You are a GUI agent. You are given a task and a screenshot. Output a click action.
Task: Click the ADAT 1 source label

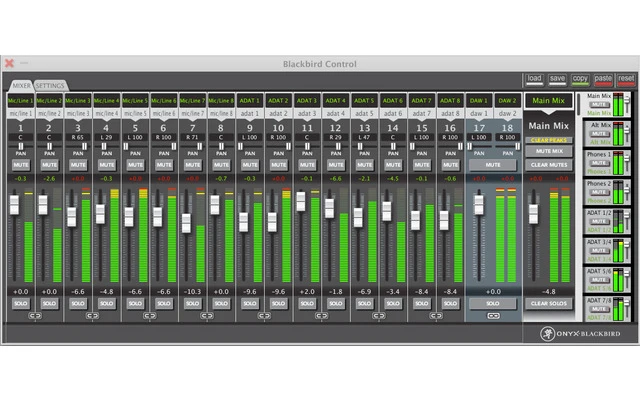pos(249,100)
